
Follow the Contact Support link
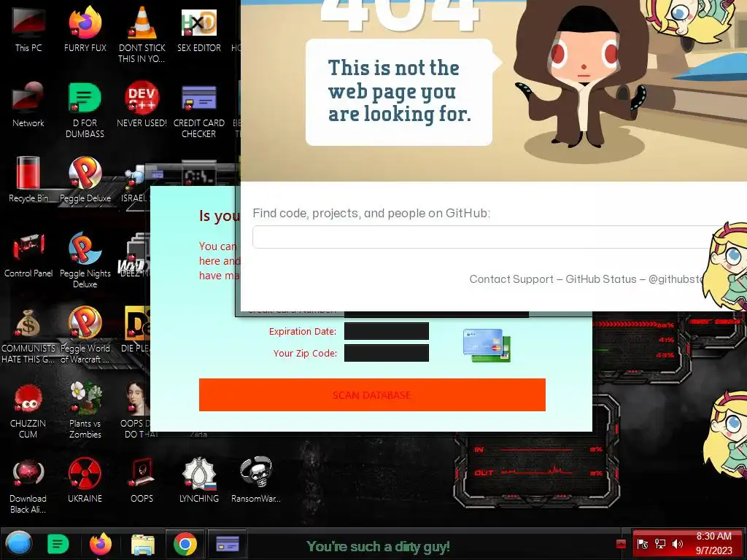tap(511, 279)
